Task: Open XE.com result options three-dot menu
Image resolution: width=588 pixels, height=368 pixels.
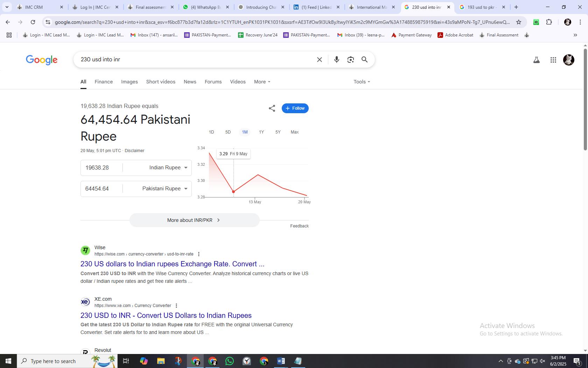Action: (176, 306)
